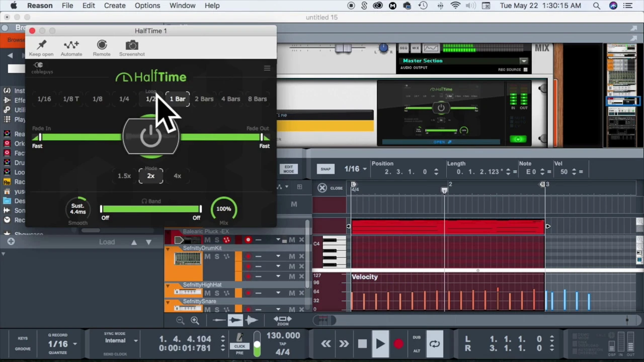Image resolution: width=644 pixels, height=362 pixels.
Task: Click the Wi-Fi icon in menu bar
Action: coord(456,6)
